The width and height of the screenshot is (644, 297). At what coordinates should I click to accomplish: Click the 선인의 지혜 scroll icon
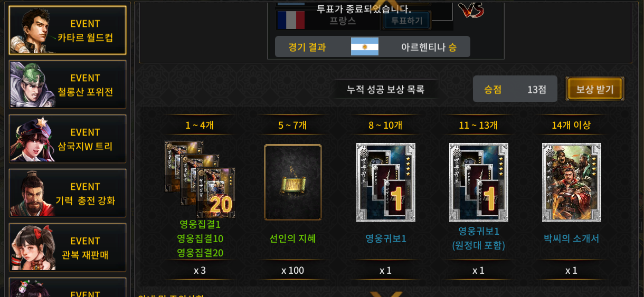pyautogui.click(x=293, y=182)
